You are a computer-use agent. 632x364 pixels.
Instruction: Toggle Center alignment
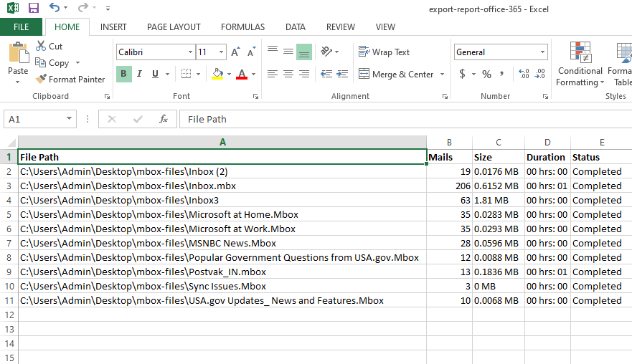pos(288,74)
